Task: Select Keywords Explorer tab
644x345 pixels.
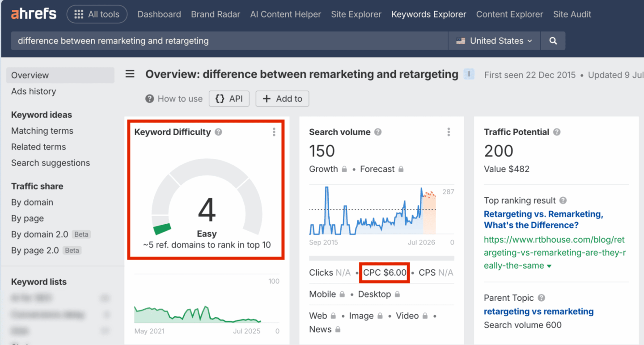Action: coord(428,14)
